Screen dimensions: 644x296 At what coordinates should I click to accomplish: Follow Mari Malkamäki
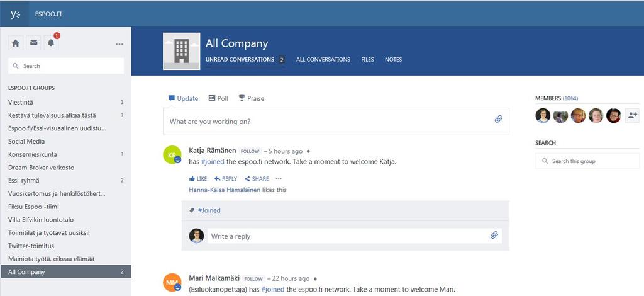253,279
